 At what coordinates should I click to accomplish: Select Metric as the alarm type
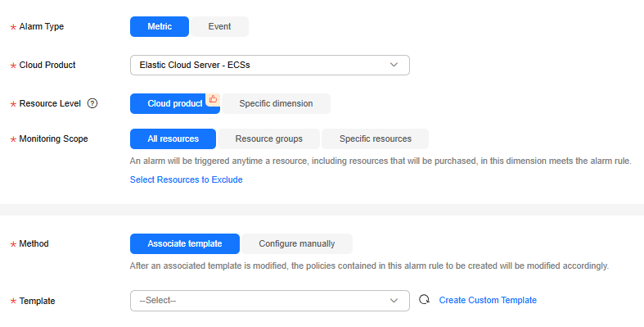[160, 26]
